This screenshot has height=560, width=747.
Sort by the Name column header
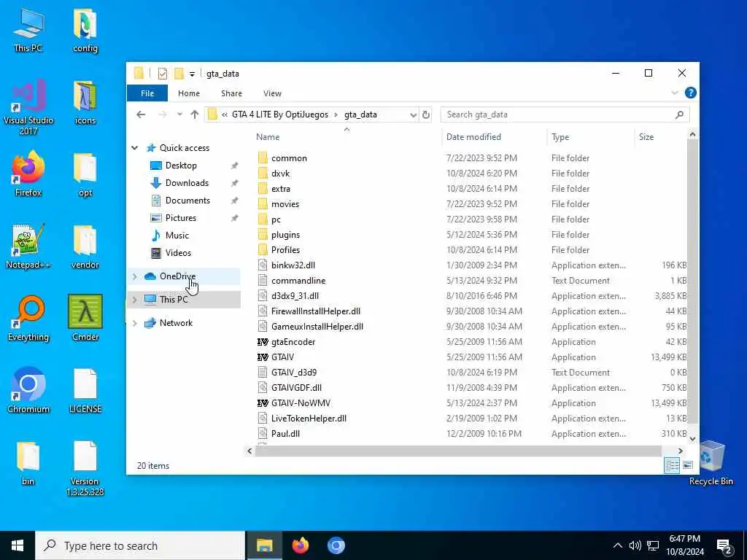(x=347, y=137)
